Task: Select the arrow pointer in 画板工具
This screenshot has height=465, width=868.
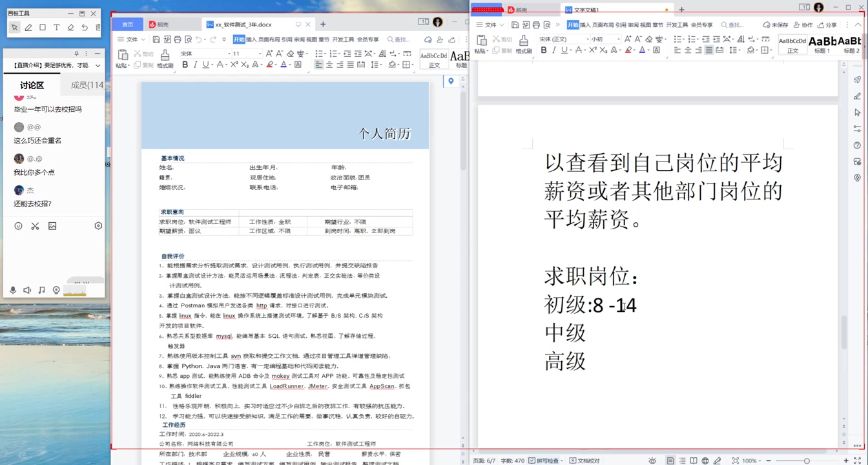Action: point(14,28)
